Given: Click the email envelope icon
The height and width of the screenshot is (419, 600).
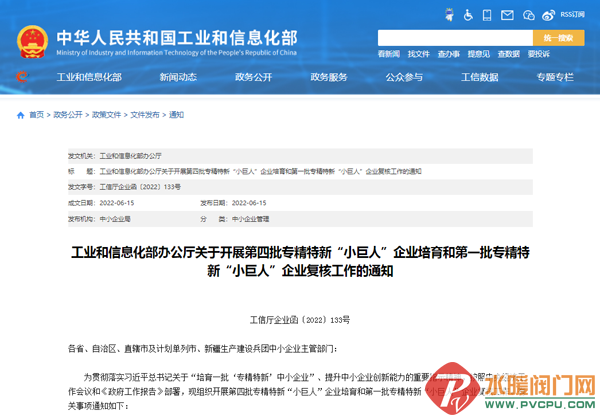Looking at the screenshot, I should [x=507, y=15].
